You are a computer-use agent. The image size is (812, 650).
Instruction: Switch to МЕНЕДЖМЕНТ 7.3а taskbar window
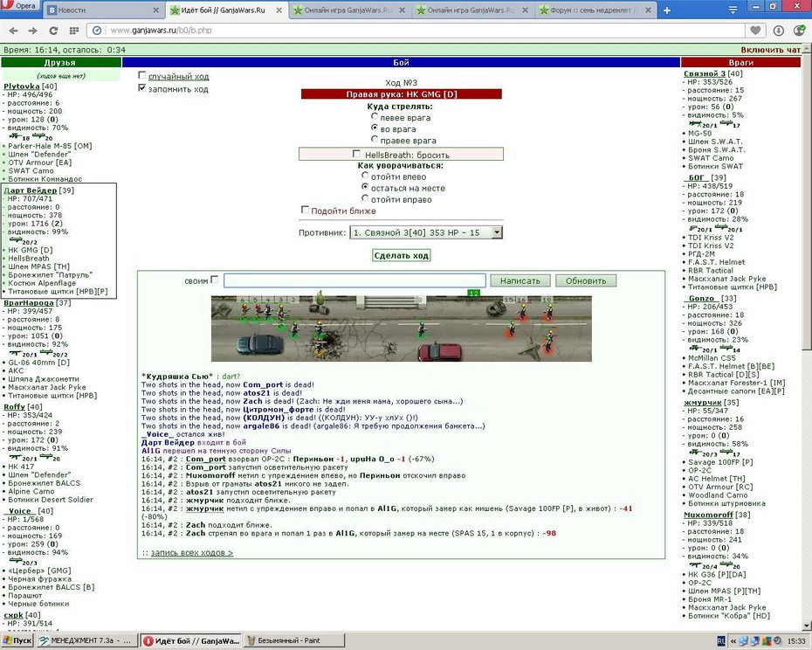click(86, 640)
